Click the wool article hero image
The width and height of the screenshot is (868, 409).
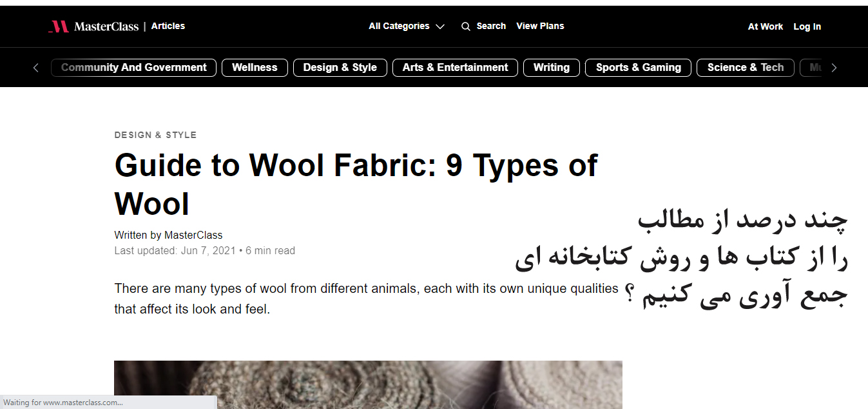pos(368,384)
